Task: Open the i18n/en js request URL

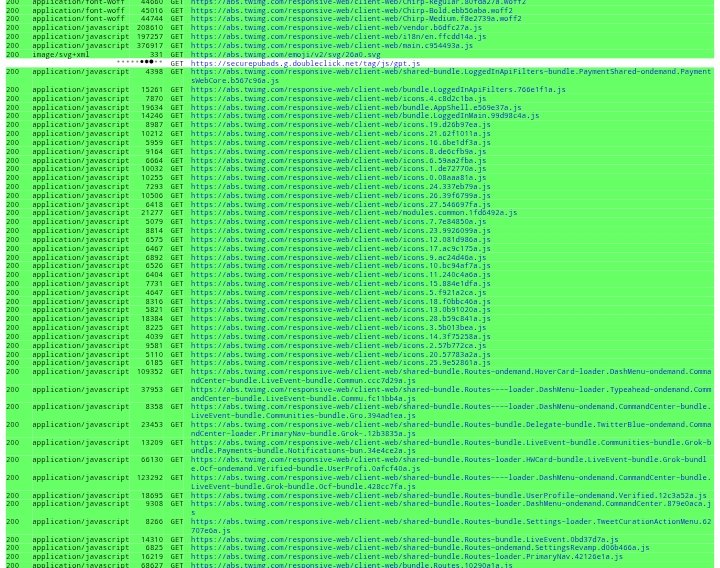Action: click(x=338, y=36)
